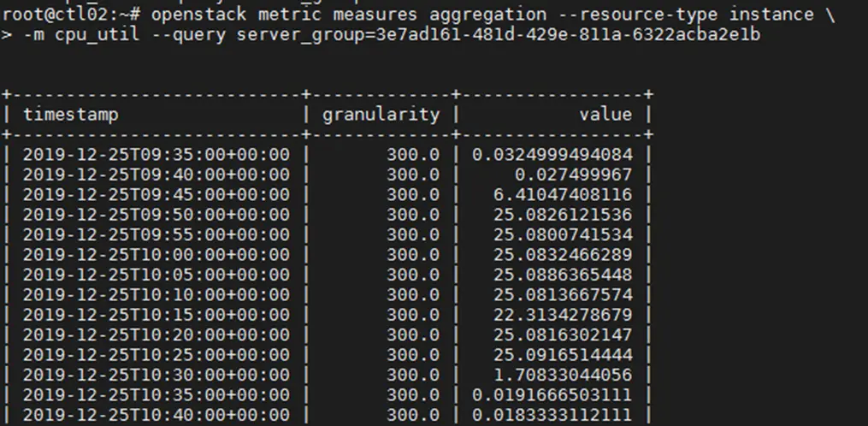
Task: Click value 25.0832466289
Action: [563, 255]
